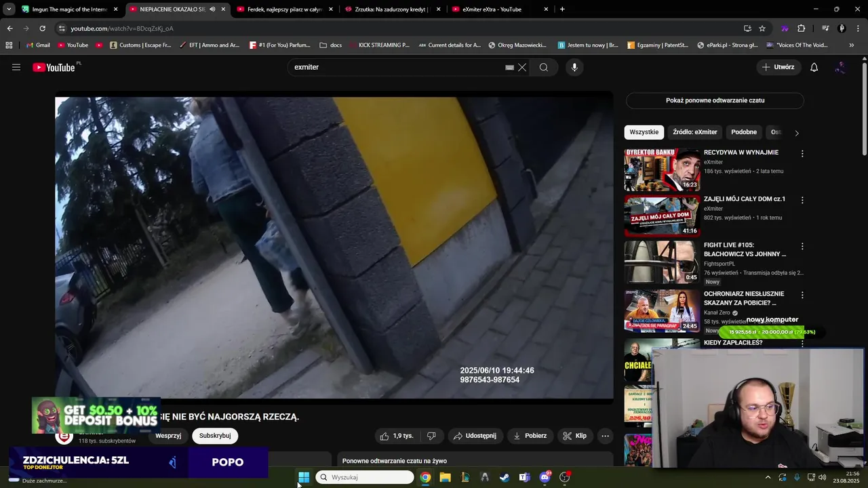Download the video with Pobierz
The width and height of the screenshot is (868, 488).
(530, 436)
